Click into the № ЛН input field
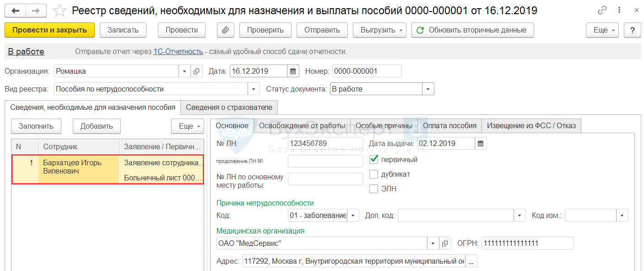The width and height of the screenshot is (644, 271). pyautogui.click(x=325, y=143)
